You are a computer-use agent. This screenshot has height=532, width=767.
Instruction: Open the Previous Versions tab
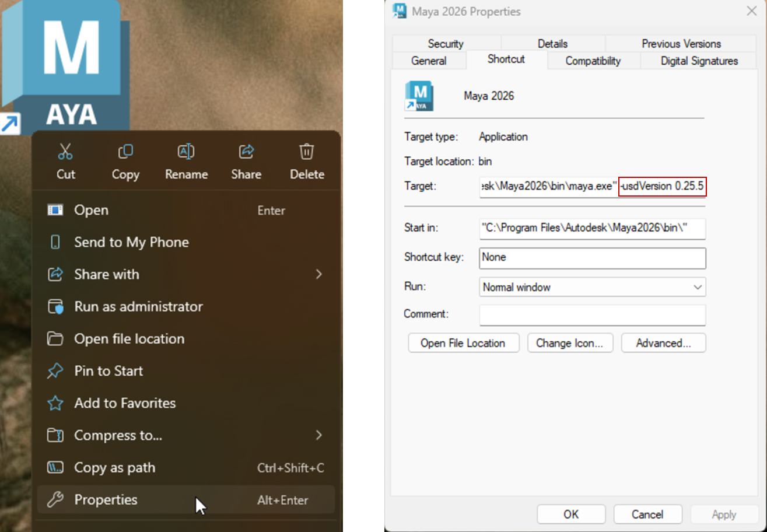pyautogui.click(x=681, y=44)
